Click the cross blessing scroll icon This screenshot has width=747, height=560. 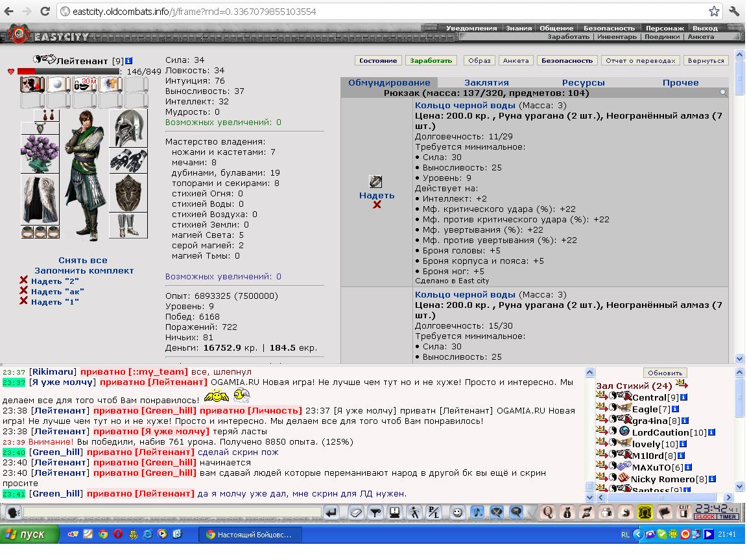click(110, 85)
